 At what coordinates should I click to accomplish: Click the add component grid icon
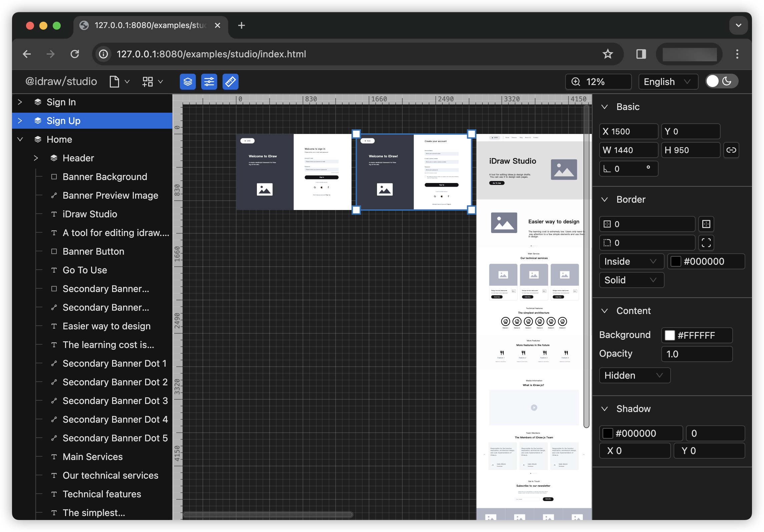147,82
